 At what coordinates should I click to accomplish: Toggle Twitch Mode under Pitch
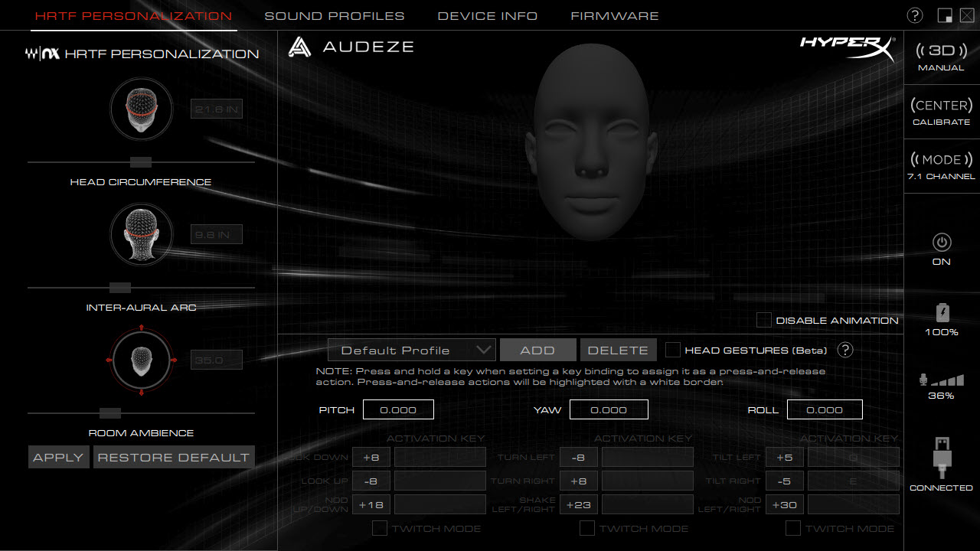click(379, 528)
